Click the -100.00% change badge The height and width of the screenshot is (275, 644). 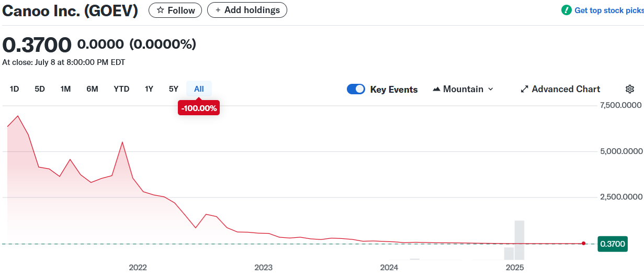(199, 108)
